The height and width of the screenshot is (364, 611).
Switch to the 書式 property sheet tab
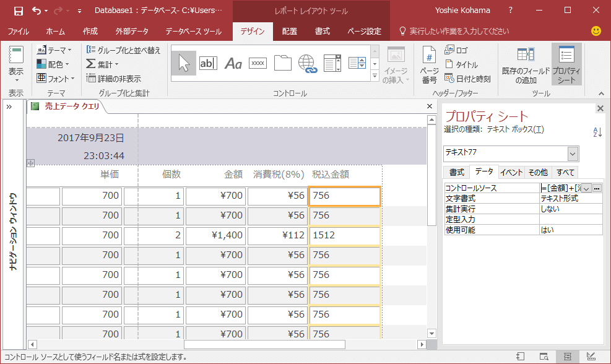[456, 172]
